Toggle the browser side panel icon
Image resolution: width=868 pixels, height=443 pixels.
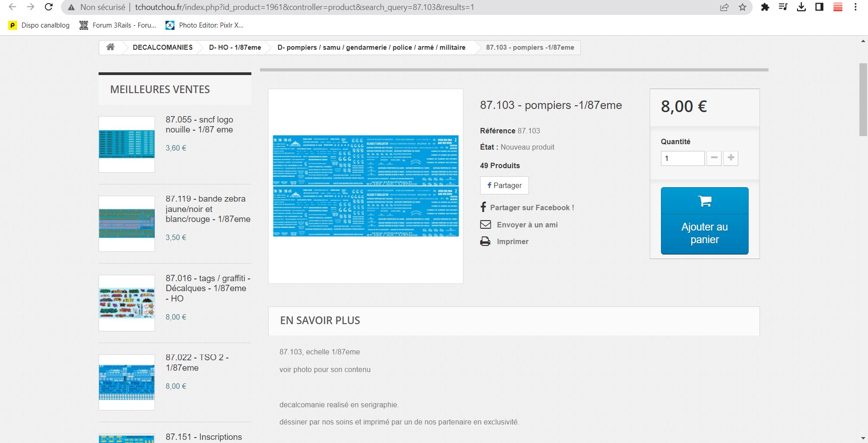819,7
